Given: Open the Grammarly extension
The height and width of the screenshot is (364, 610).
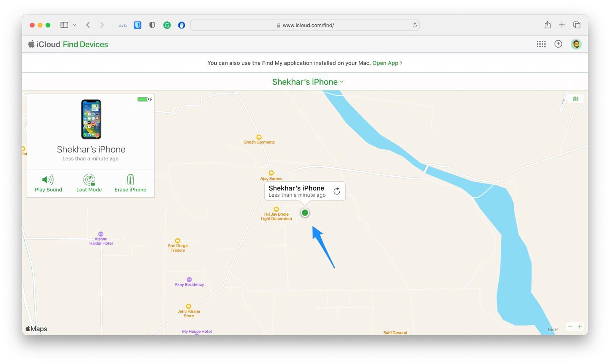Looking at the screenshot, I should 167,25.
